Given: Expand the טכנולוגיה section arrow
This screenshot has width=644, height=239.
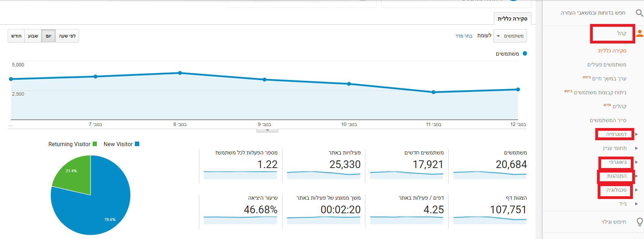Looking at the screenshot, I should [636, 190].
